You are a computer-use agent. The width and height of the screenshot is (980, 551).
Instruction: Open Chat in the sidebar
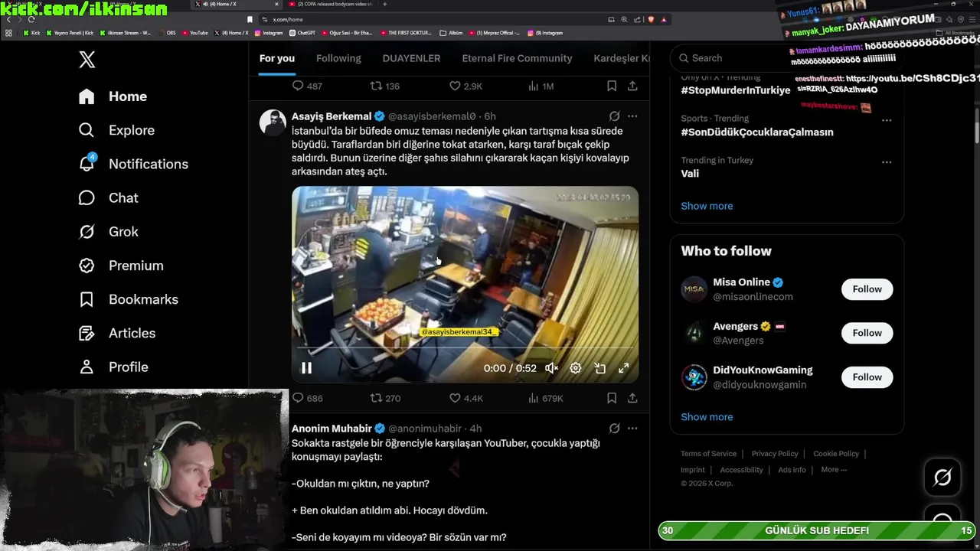tap(109, 197)
